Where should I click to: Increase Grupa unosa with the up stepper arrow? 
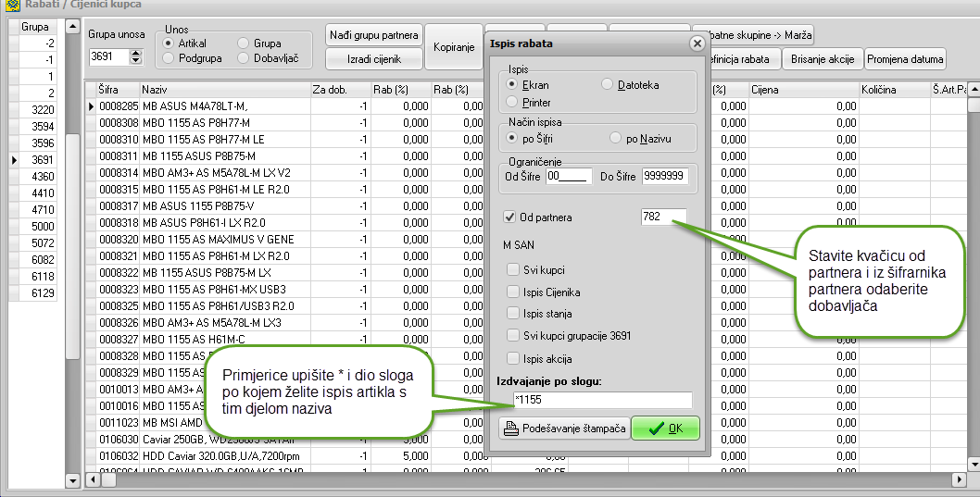136,53
